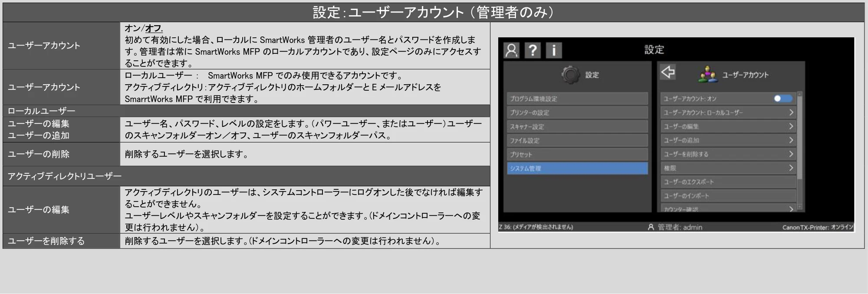Click the ユーザーのエクスポート button
The height and width of the screenshot is (294, 868).
point(728,182)
